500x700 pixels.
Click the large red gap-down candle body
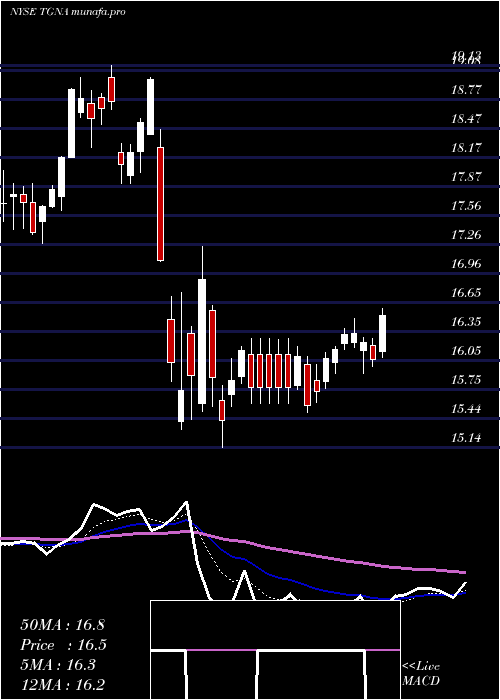coord(160,204)
